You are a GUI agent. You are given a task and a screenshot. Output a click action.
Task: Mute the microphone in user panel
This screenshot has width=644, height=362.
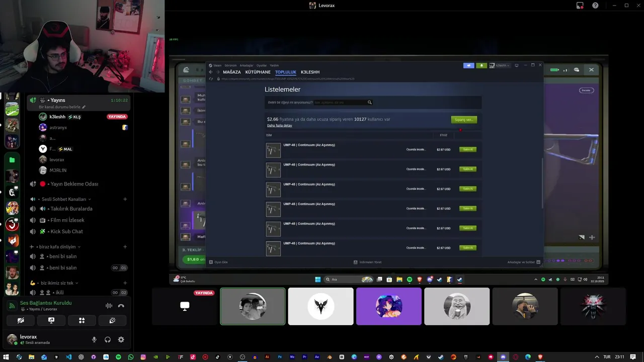[94, 339]
